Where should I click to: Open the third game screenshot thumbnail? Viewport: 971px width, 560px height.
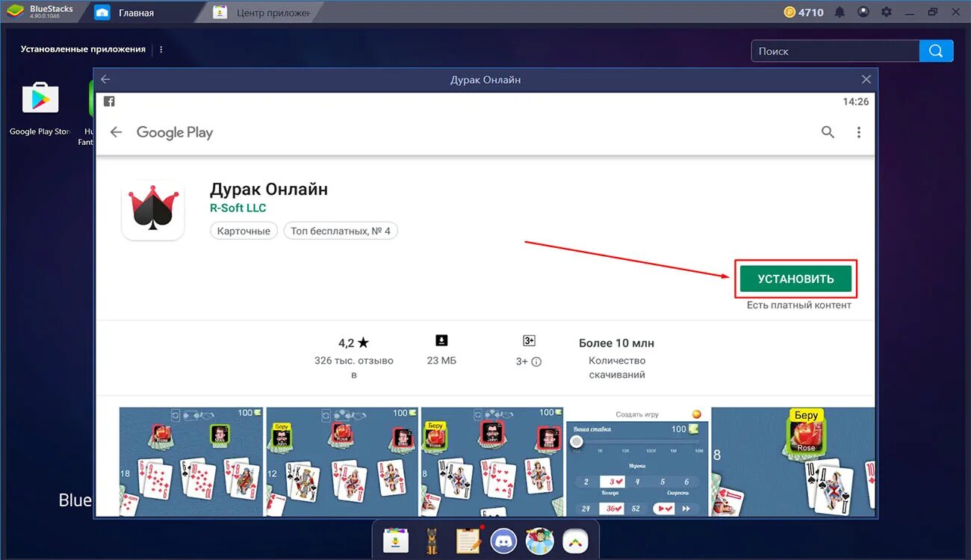click(492, 461)
